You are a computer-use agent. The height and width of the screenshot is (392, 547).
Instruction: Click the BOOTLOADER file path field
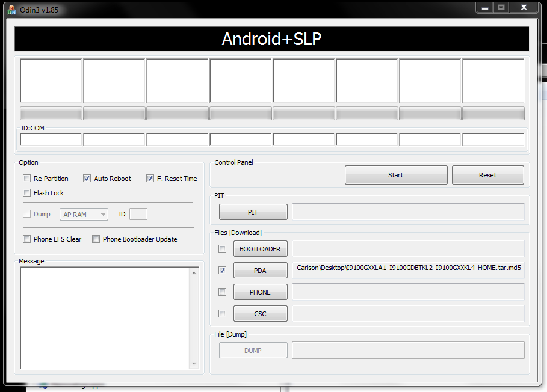coord(408,248)
